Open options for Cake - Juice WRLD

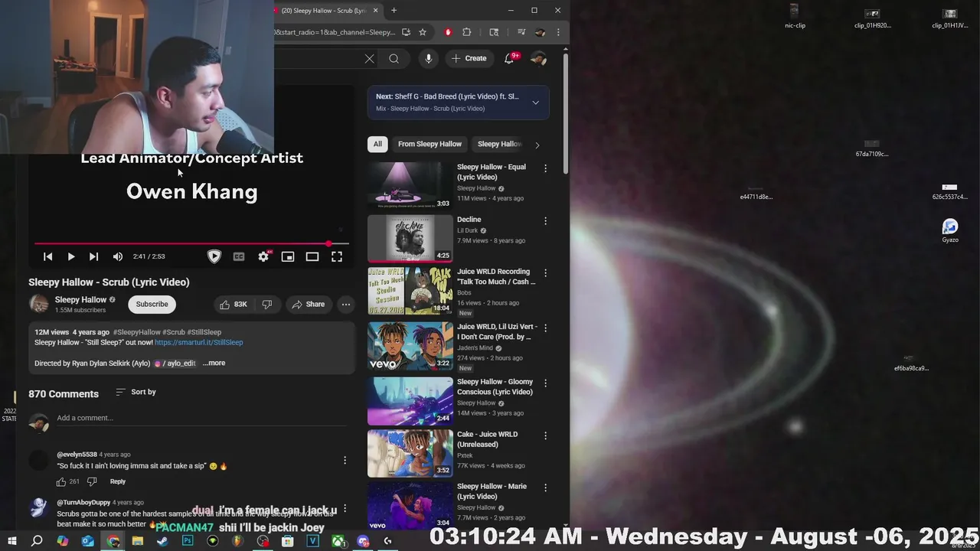click(x=545, y=435)
